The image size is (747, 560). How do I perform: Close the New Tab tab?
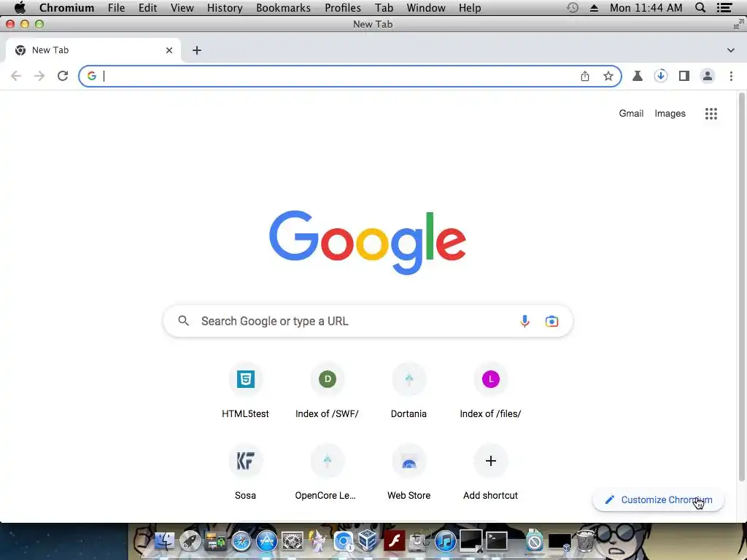(169, 50)
